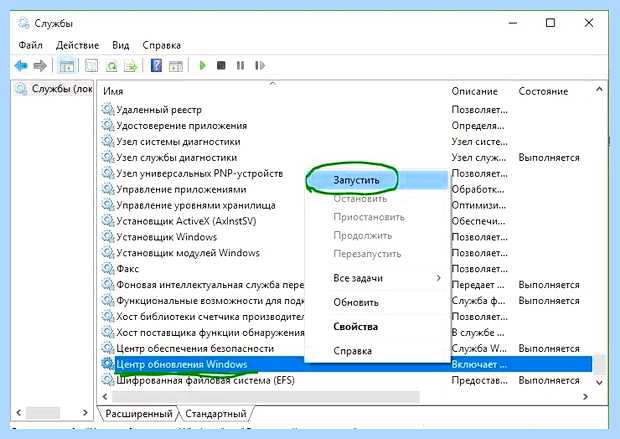Click the services list horizontal scrollbar thumb
Viewport: 620px width, 439px height.
click(266, 396)
